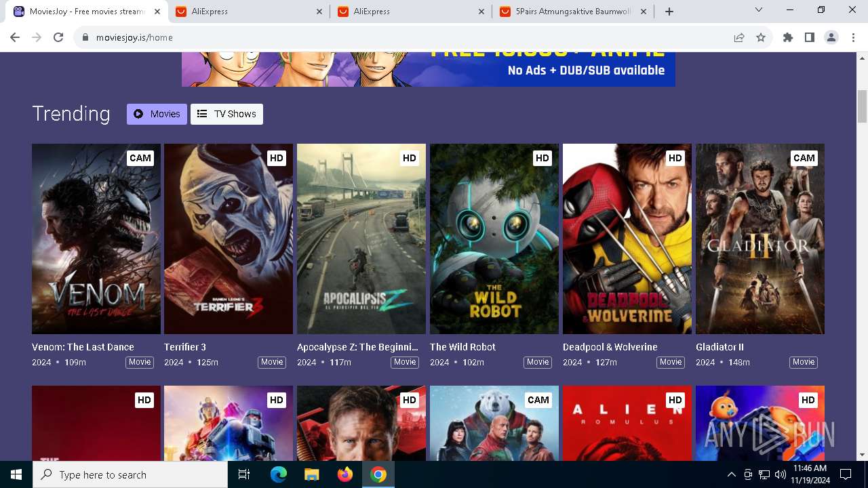Open the Terrifier 3 poster

(x=229, y=239)
